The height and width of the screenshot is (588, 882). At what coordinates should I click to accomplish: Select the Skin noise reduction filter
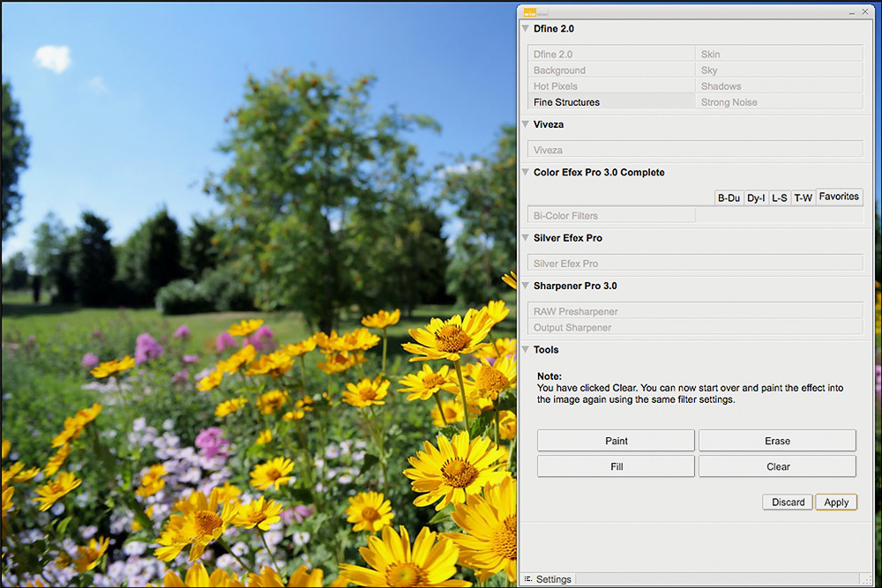pos(779,54)
